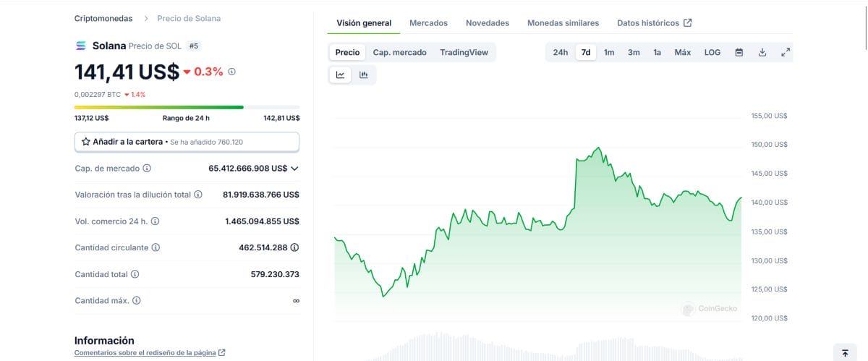
Task: Open the calendar date range picker
Action: point(739,52)
